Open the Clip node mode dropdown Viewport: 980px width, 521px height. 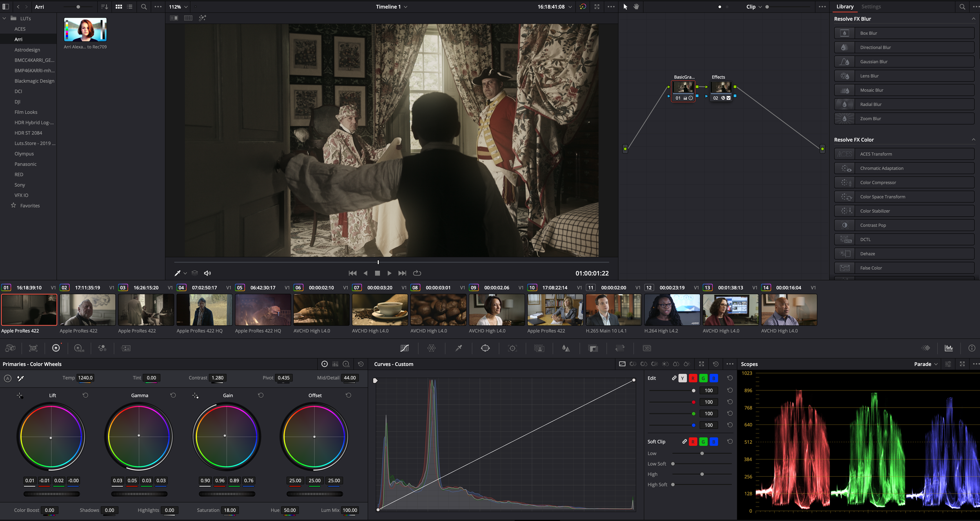click(754, 7)
